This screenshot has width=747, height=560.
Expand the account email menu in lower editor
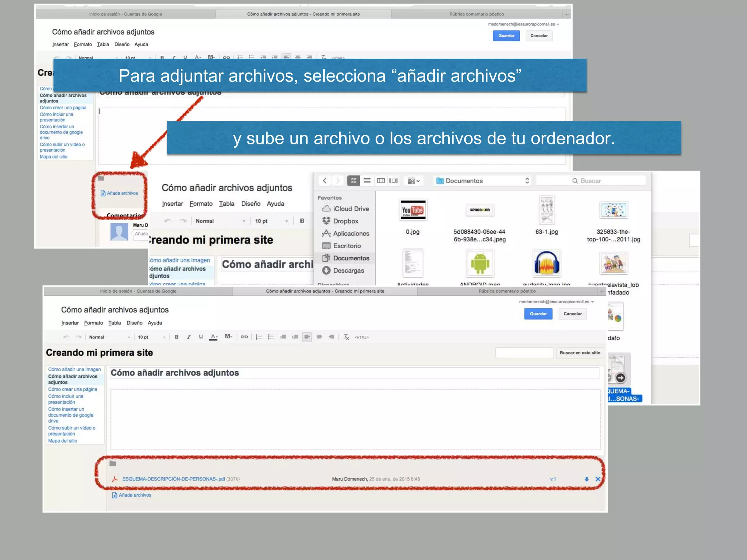[x=556, y=302]
